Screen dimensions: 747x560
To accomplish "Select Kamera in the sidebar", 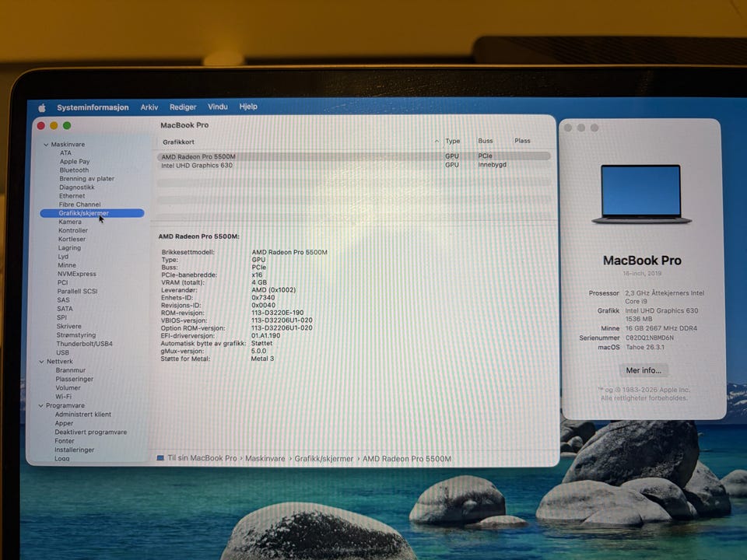I will (x=70, y=222).
